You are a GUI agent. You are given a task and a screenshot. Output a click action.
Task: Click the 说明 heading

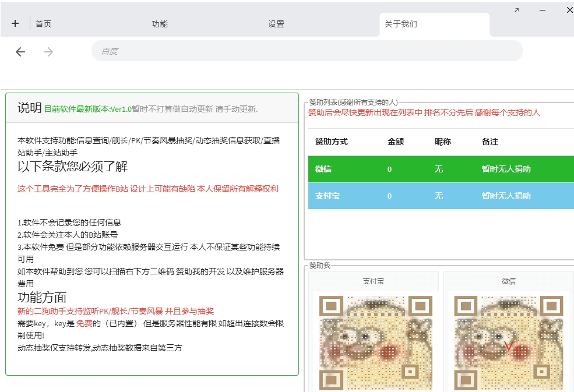click(30, 108)
